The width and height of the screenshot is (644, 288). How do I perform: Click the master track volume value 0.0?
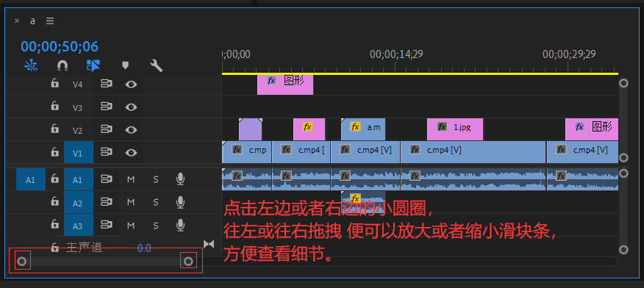(x=144, y=248)
